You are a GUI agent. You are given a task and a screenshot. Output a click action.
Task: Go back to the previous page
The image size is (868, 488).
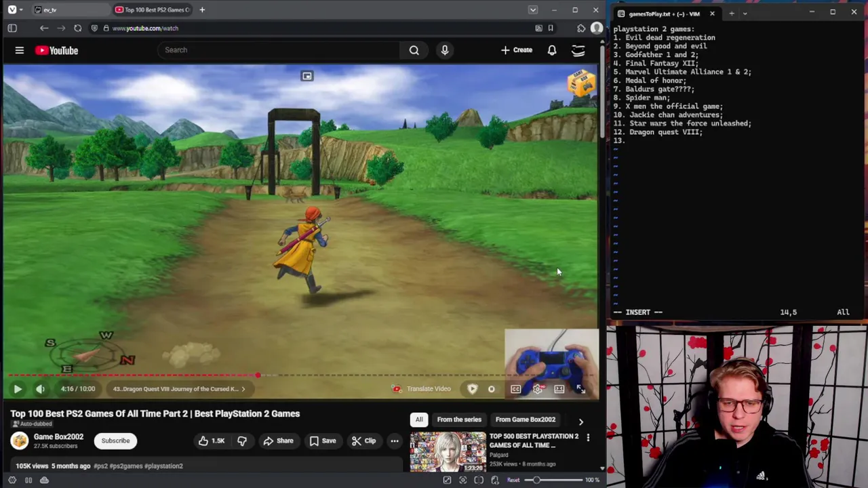[44, 28]
